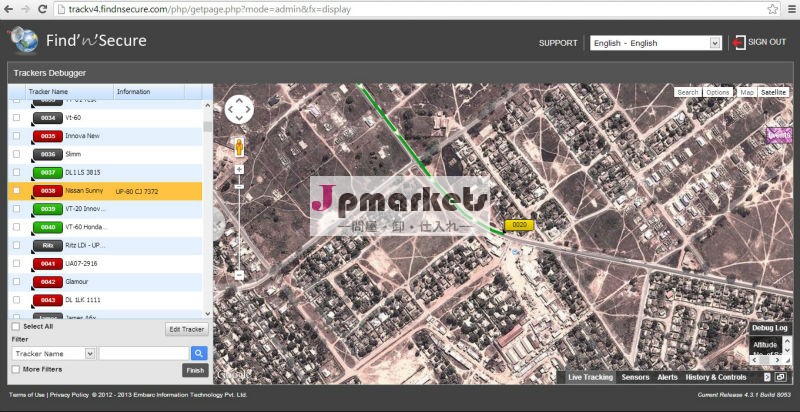This screenshot has width=800, height=412.
Task: Click the Debug Log panel header
Action: click(770, 327)
